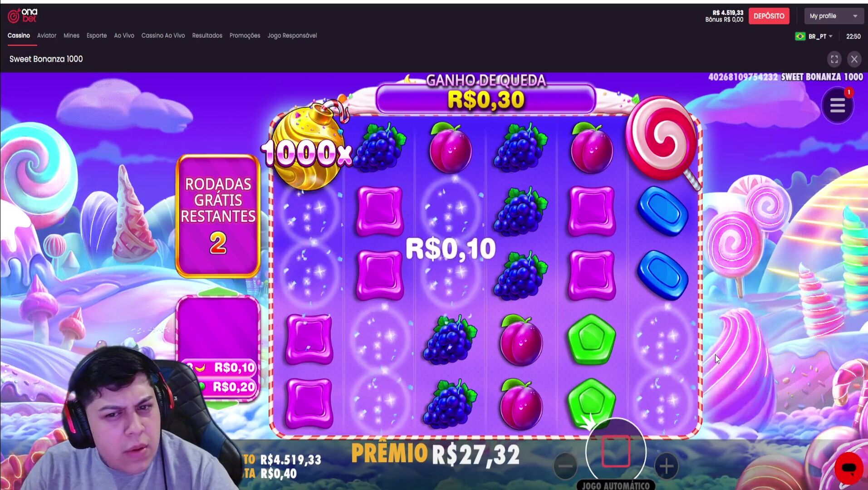This screenshot has width=868, height=490.
Task: Switch to the Aviator tab
Action: click(x=47, y=35)
